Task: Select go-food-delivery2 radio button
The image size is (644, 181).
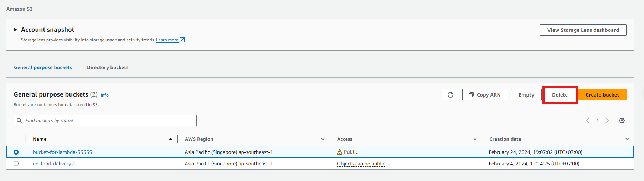Action: 16,164
